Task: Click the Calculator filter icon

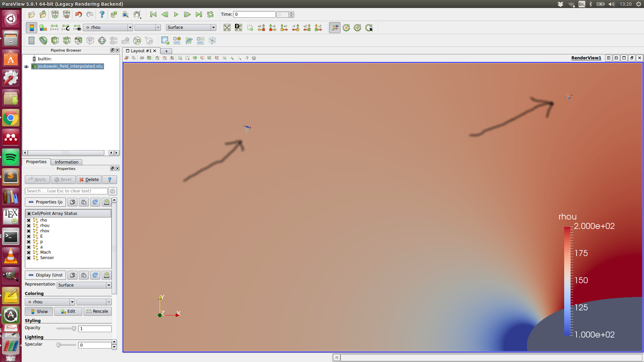Action: pyautogui.click(x=32, y=41)
